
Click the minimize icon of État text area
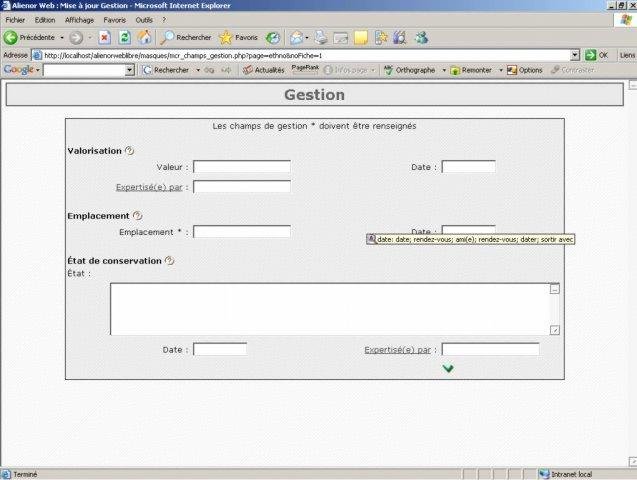tap(555, 289)
